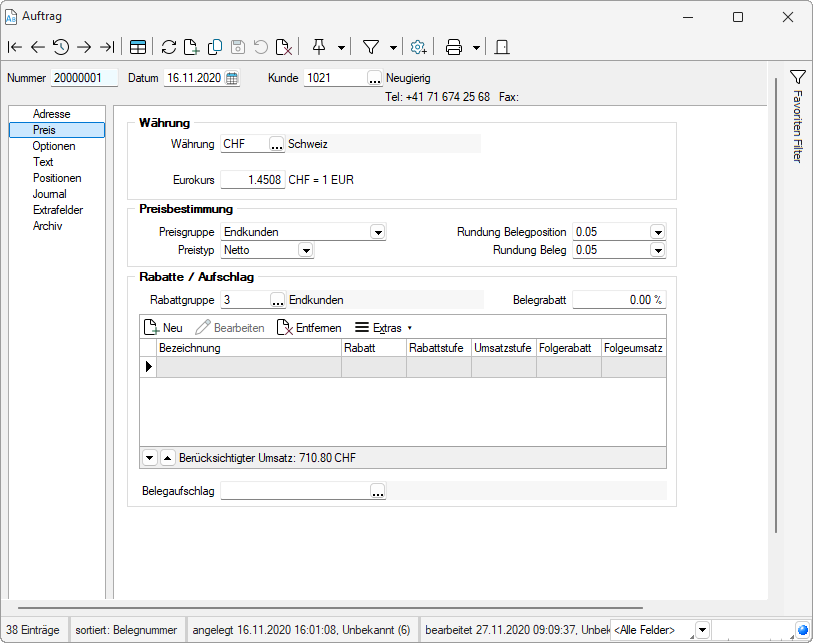Expand the Preistyp dropdown list
The height and width of the screenshot is (643, 813).
click(305, 251)
